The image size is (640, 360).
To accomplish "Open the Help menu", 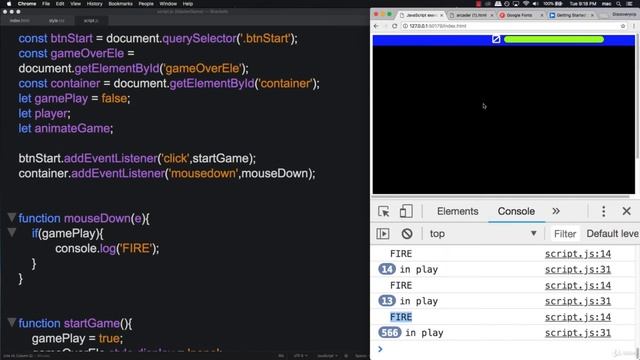I will (188, 4).
